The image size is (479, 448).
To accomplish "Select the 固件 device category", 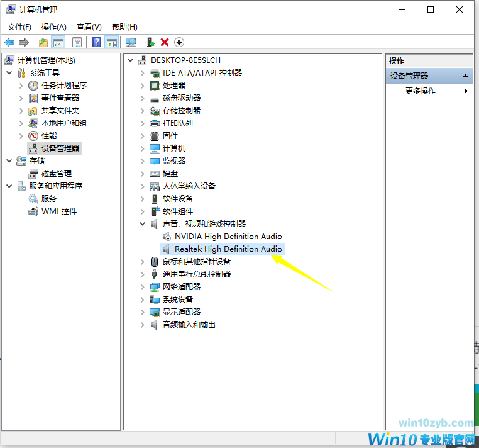I will 170,135.
